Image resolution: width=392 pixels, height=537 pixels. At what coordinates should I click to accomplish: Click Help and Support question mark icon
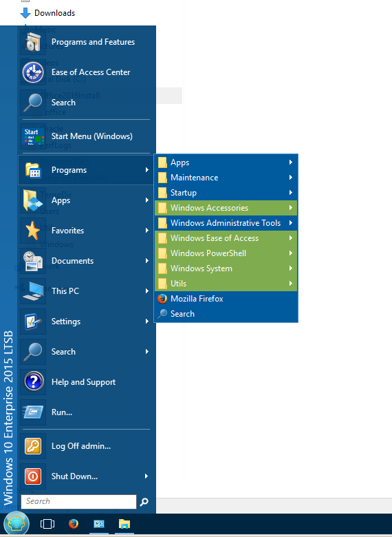33,382
